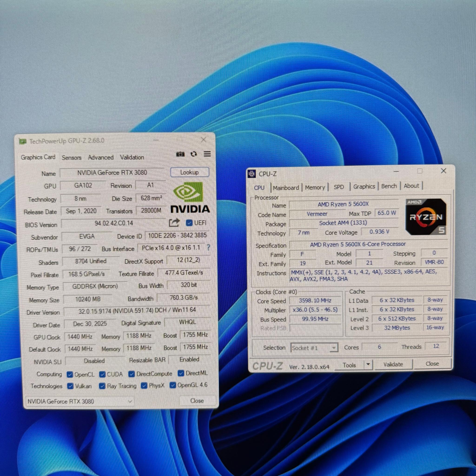Click the Tools button in CPU-Z
This screenshot has height=476, width=476.
[x=349, y=365]
